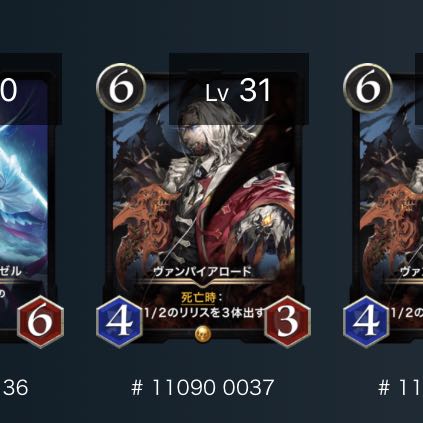
Task: Click the right card ID starting with # 11
Action: coord(401,388)
